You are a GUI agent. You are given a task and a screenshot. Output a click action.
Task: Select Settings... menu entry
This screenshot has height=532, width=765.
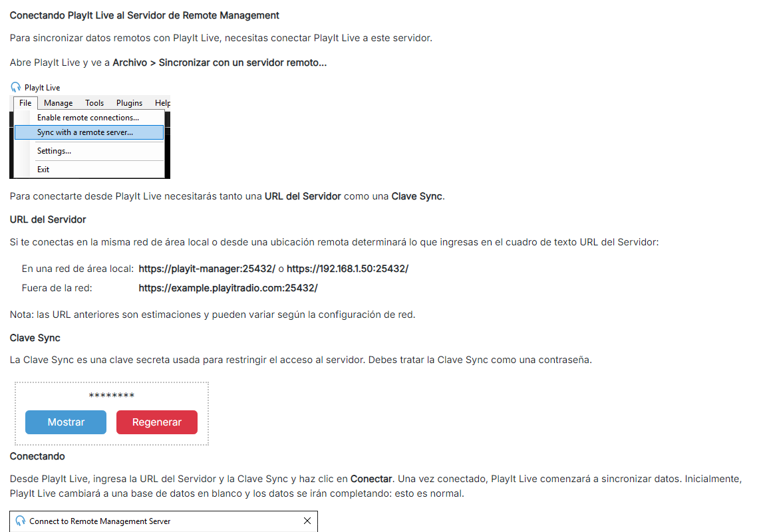(x=89, y=151)
